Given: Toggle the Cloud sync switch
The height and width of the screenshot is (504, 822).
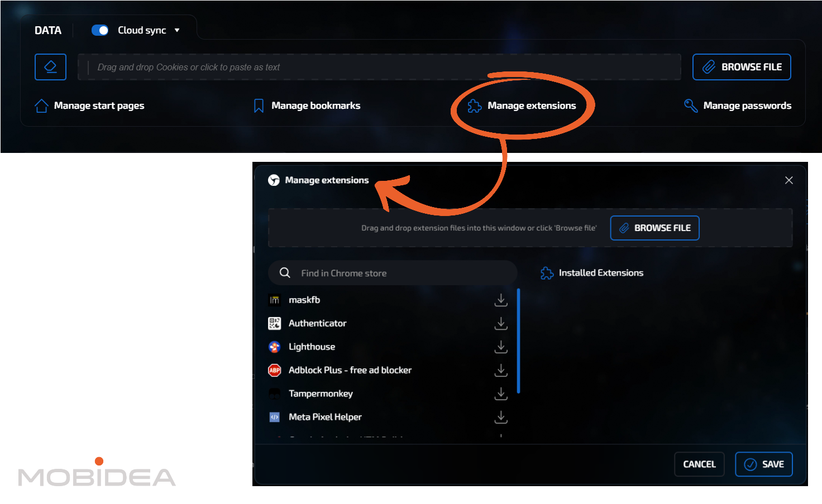Looking at the screenshot, I should (100, 30).
